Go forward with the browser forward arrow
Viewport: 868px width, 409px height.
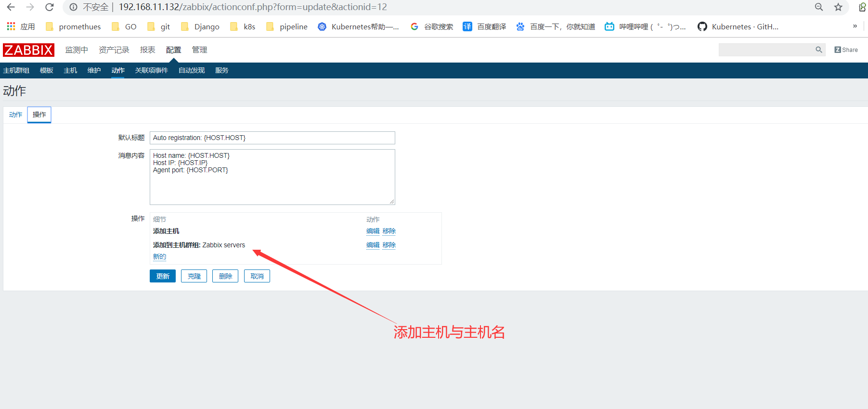click(x=30, y=7)
